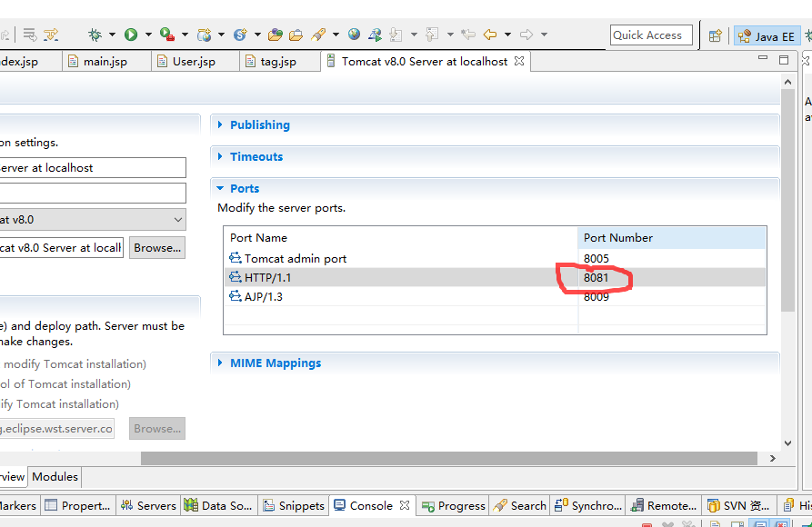This screenshot has width=812, height=527.
Task: Collapse the Ports section
Action: coord(244,189)
